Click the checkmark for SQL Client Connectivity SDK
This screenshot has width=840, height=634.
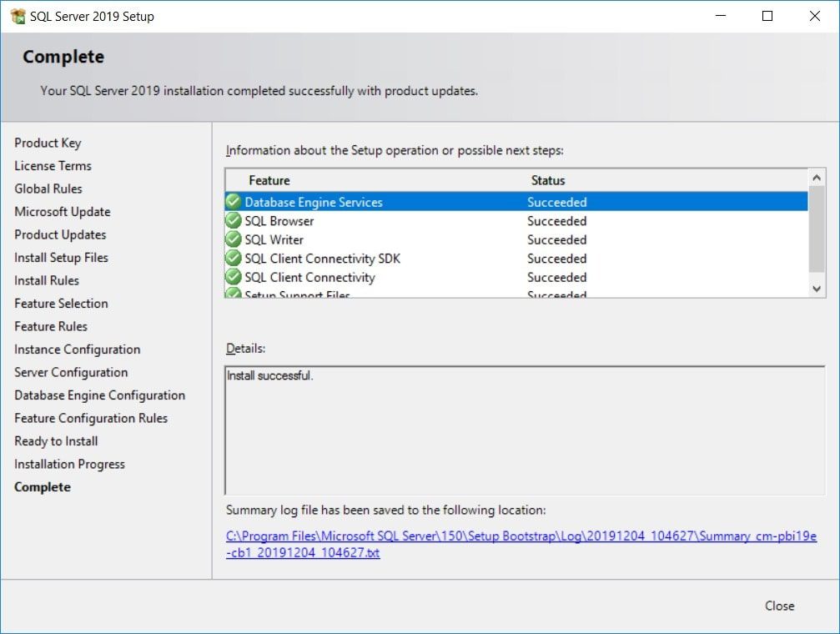[x=233, y=259]
